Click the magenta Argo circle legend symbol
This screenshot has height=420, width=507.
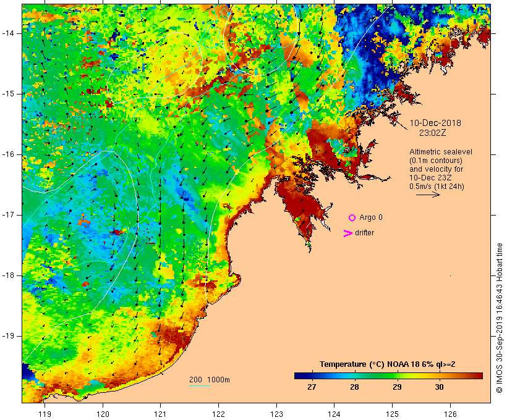(352, 218)
